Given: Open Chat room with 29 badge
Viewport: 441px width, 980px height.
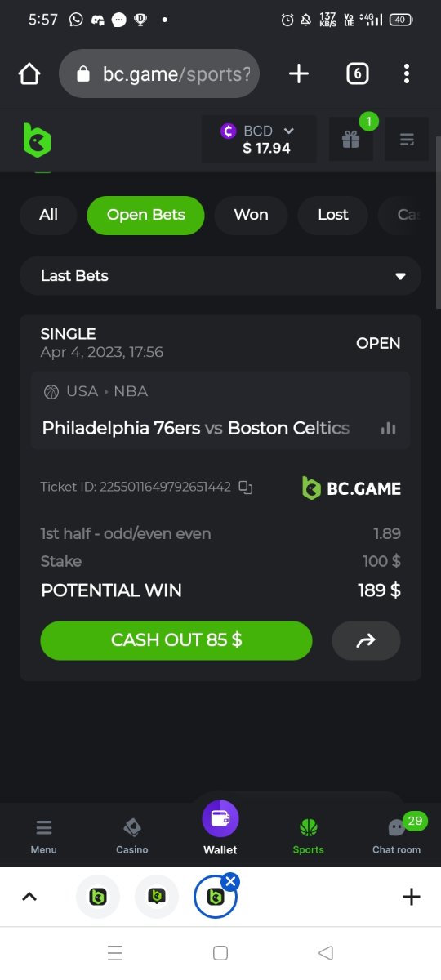Looking at the screenshot, I should coord(397,833).
